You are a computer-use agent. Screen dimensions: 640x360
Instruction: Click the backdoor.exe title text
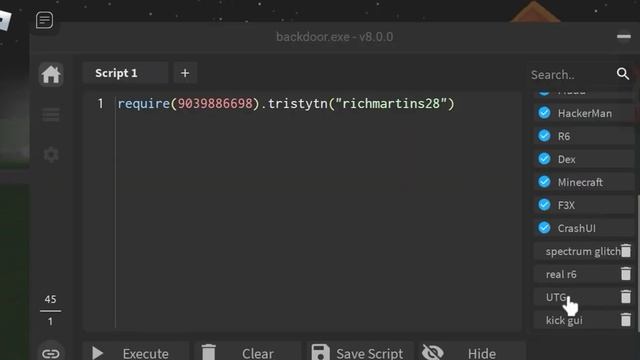pos(334,37)
